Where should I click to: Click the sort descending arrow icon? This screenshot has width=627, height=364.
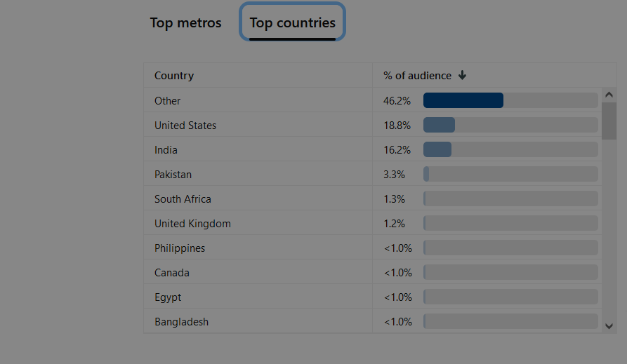click(462, 75)
